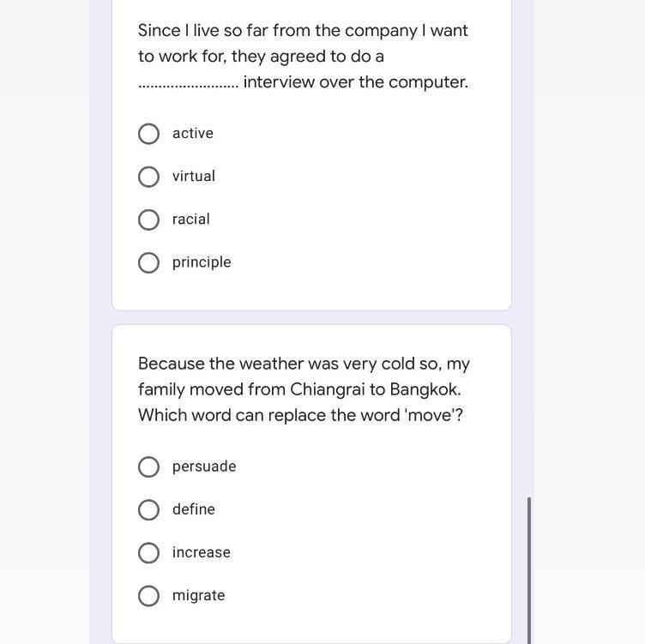This screenshot has height=644, width=645.
Task: Select the 'persuade' radio button circle
Action: tap(148, 467)
